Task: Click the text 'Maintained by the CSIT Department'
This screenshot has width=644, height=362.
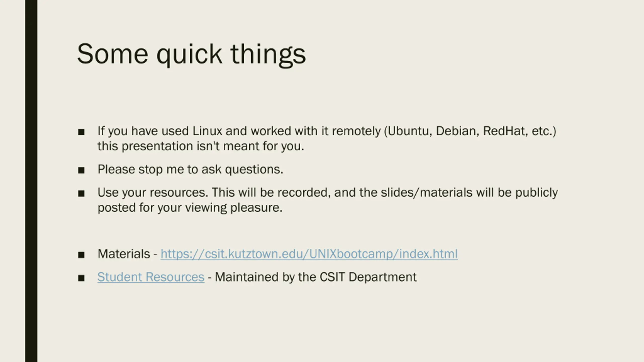Action: point(316,277)
